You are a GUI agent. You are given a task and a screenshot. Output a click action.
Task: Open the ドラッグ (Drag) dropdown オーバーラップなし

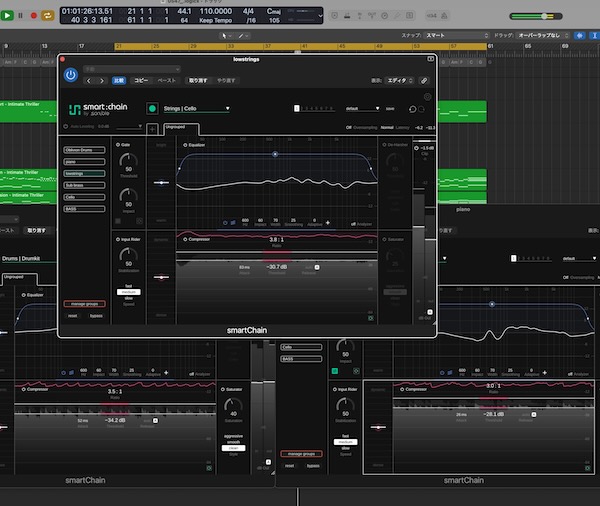tap(543, 35)
